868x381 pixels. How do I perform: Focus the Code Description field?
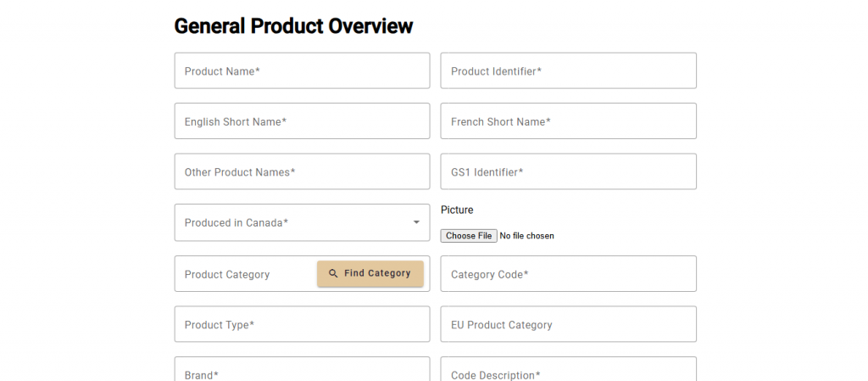point(568,372)
